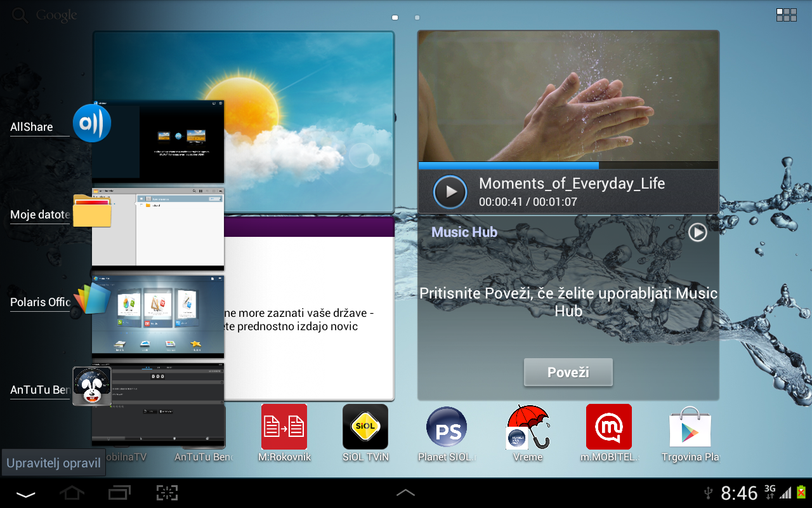812x508 pixels.
Task: Switch to the AnTuTu recent app thumbnail
Action: point(158,404)
